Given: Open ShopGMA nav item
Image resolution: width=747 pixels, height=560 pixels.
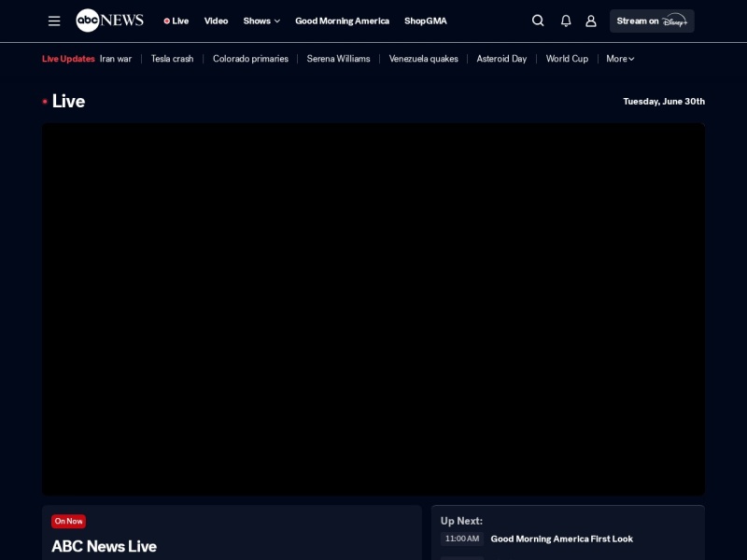Looking at the screenshot, I should click(426, 21).
